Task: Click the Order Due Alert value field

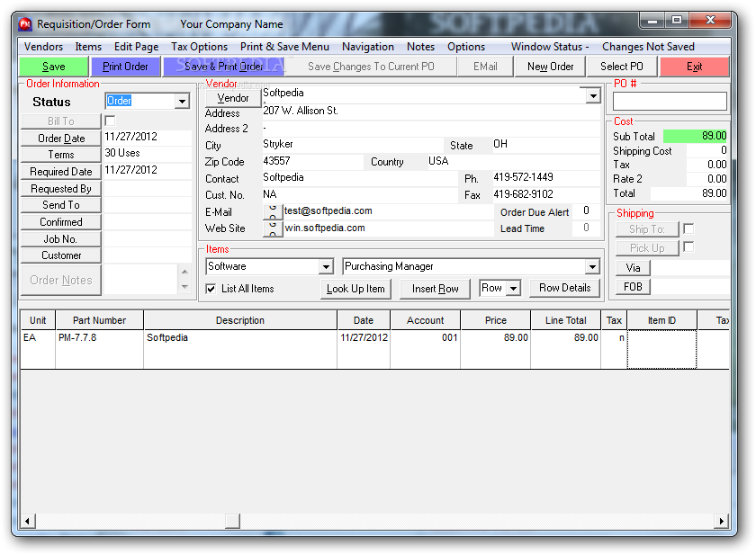Action: [586, 211]
